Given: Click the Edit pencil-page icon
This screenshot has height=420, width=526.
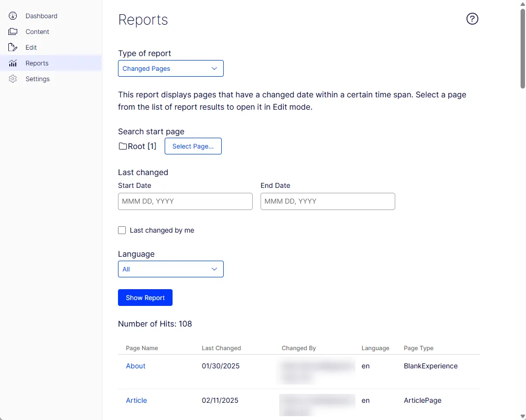Looking at the screenshot, I should (x=13, y=47).
